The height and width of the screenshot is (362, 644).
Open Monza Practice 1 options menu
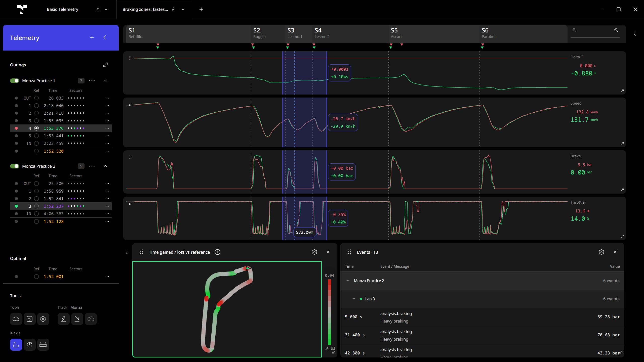pyautogui.click(x=92, y=81)
